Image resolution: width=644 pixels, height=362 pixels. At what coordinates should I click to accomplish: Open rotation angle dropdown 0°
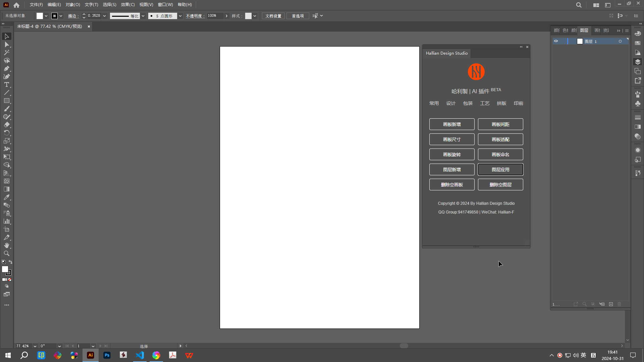click(59, 346)
